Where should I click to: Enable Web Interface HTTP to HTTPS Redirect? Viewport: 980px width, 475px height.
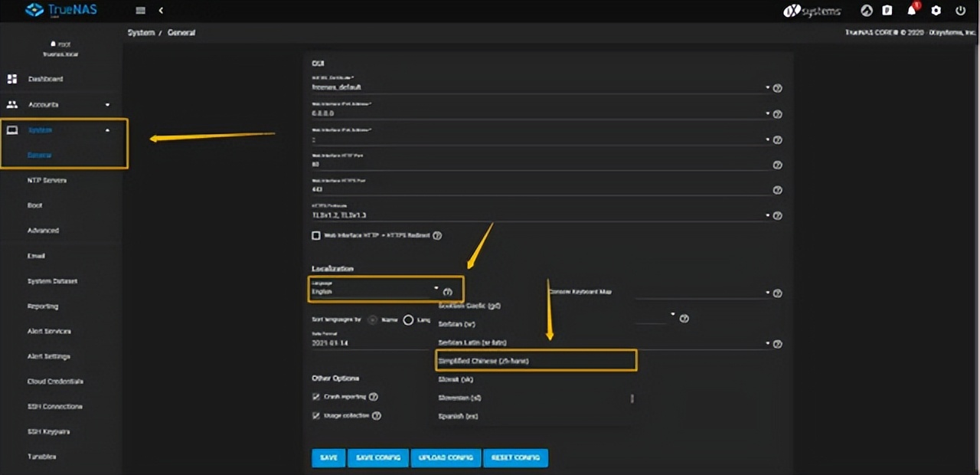(x=316, y=236)
